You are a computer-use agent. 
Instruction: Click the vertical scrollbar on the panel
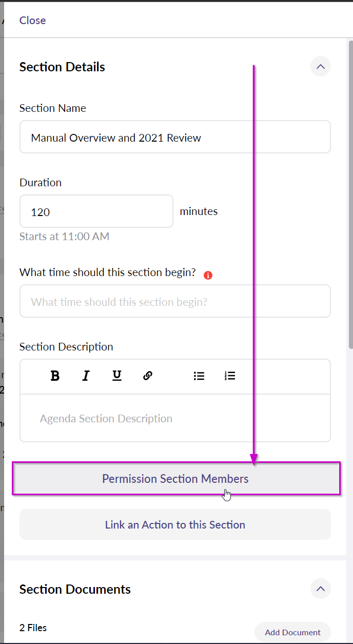350,195
